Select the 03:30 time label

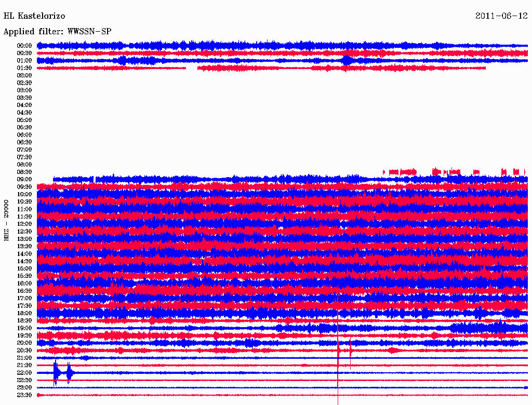click(x=24, y=98)
